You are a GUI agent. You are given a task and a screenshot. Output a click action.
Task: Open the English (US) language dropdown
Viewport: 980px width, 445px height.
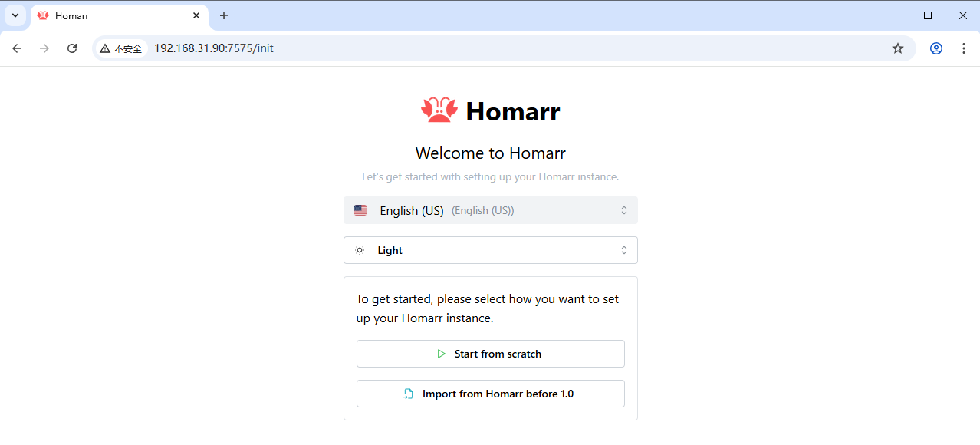point(491,210)
